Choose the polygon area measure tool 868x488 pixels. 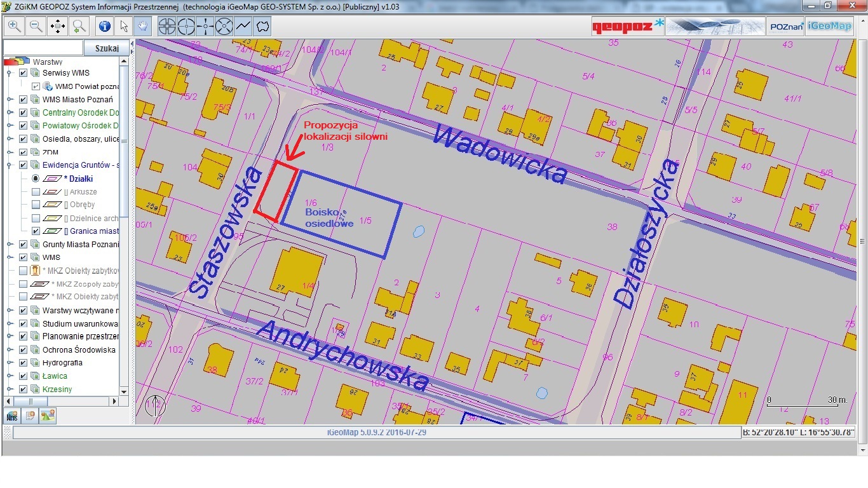[262, 26]
